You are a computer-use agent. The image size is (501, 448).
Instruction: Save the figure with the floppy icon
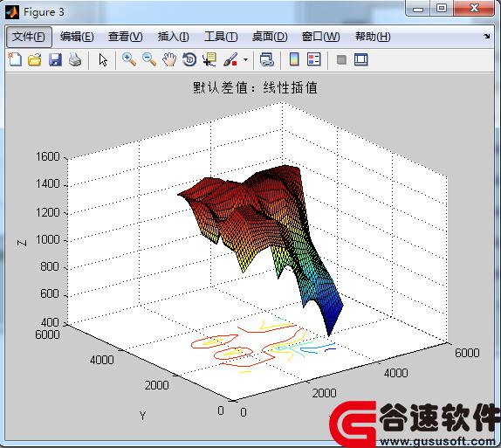point(55,59)
